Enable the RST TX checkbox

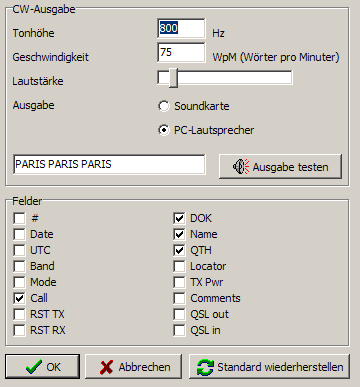point(19,314)
